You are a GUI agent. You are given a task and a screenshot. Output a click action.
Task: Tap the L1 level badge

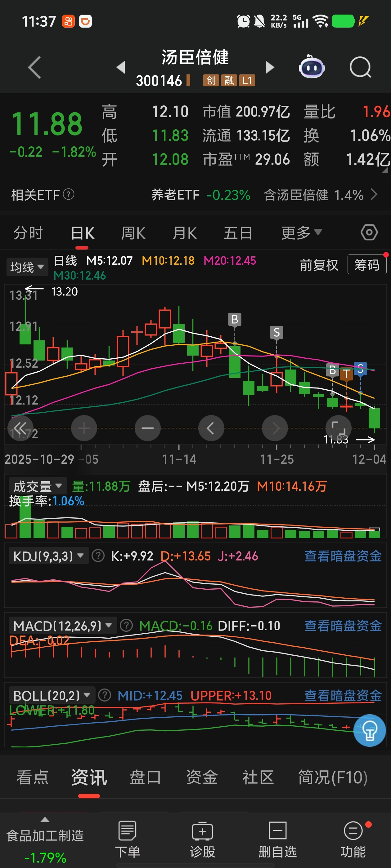[x=247, y=81]
